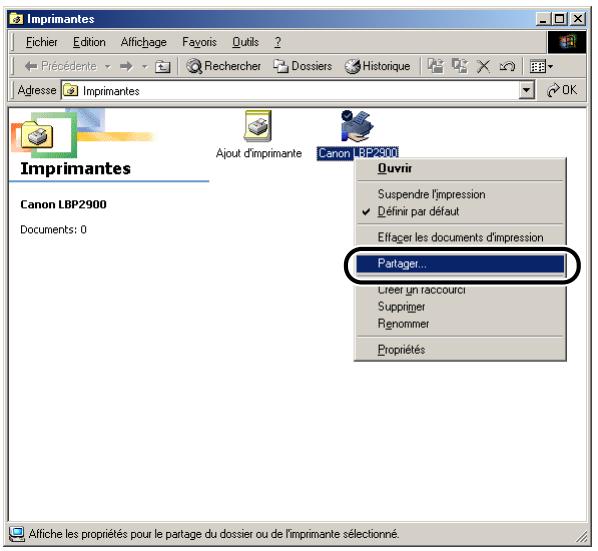The width and height of the screenshot is (598, 551).
Task: Click the forward arrow toolbar button
Action: pos(126,66)
